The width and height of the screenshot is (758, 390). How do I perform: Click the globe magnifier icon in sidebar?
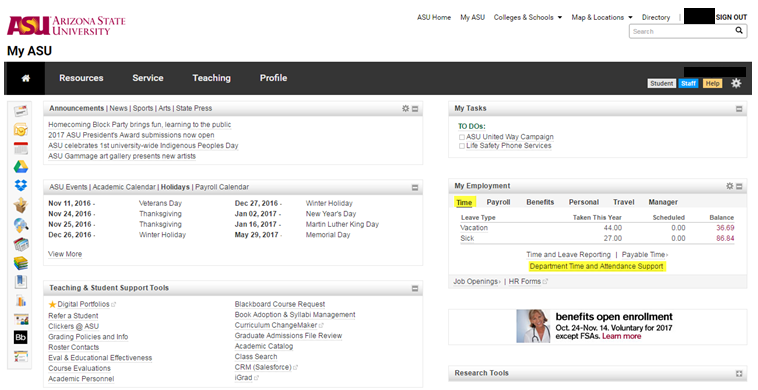tap(21, 225)
